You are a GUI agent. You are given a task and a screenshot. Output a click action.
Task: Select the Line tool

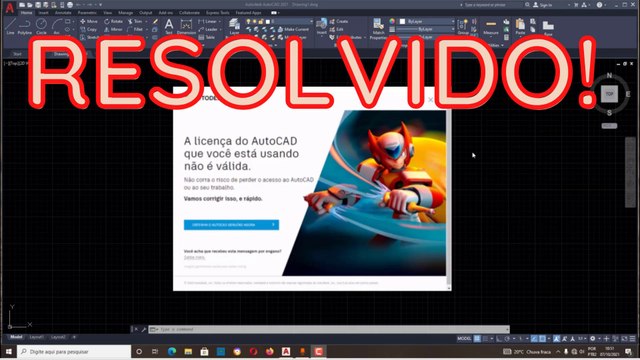pyautogui.click(x=10, y=26)
